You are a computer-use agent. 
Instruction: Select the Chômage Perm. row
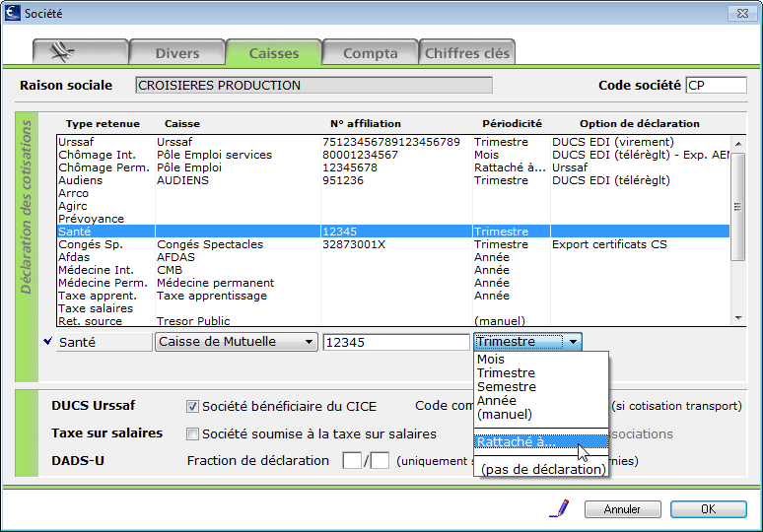[393, 167]
